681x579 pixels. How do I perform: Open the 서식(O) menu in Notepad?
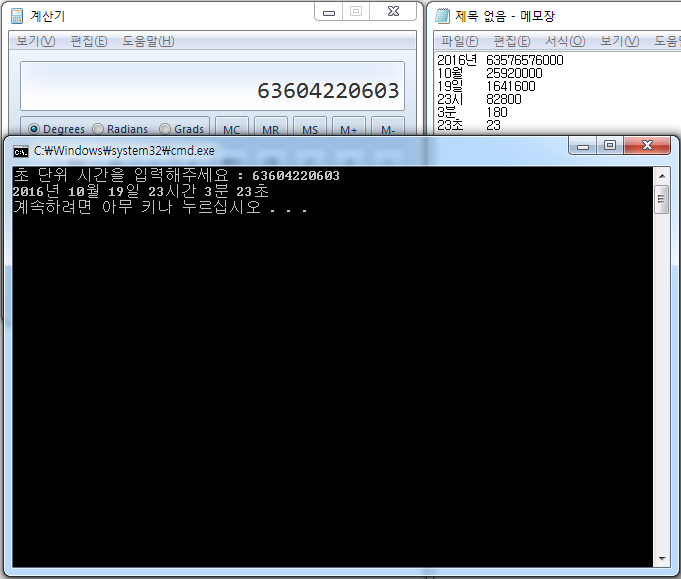pos(565,41)
